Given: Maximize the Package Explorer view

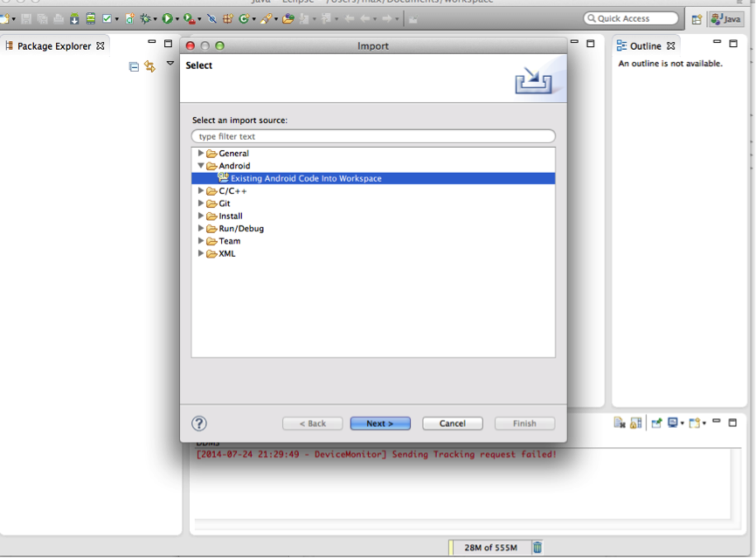Looking at the screenshot, I should pyautogui.click(x=169, y=44).
